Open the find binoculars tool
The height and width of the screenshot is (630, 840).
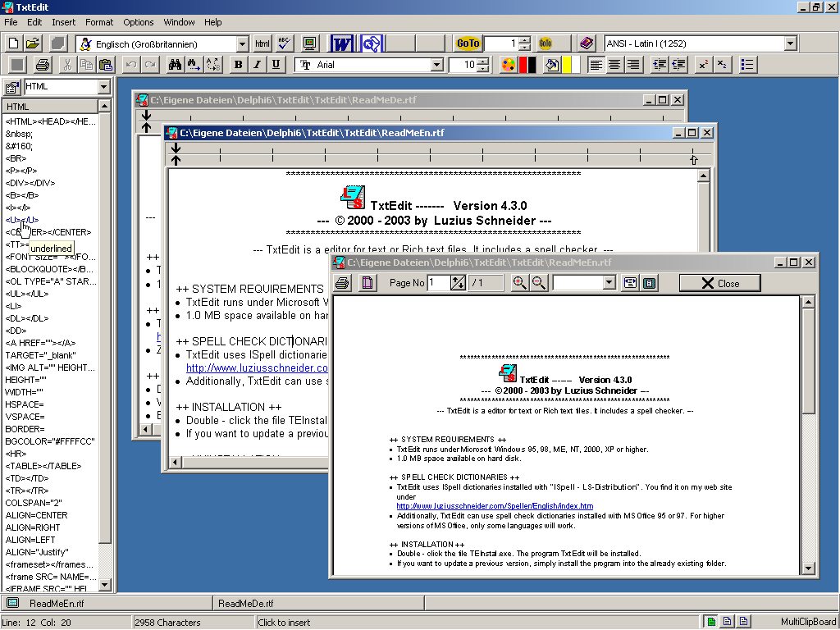(x=175, y=65)
